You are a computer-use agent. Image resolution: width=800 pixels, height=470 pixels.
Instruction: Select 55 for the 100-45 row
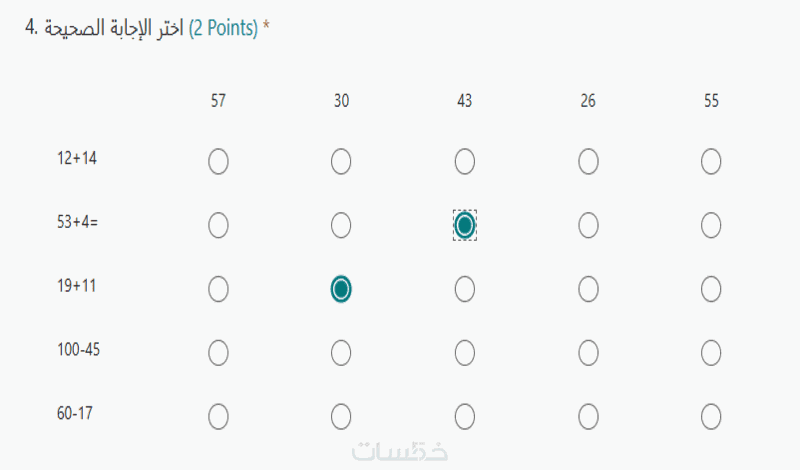point(711,352)
